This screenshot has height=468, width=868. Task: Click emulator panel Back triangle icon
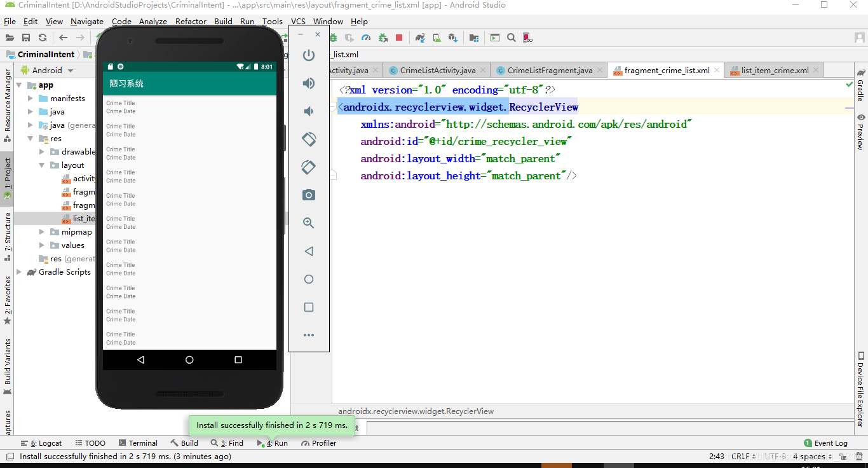[309, 251]
